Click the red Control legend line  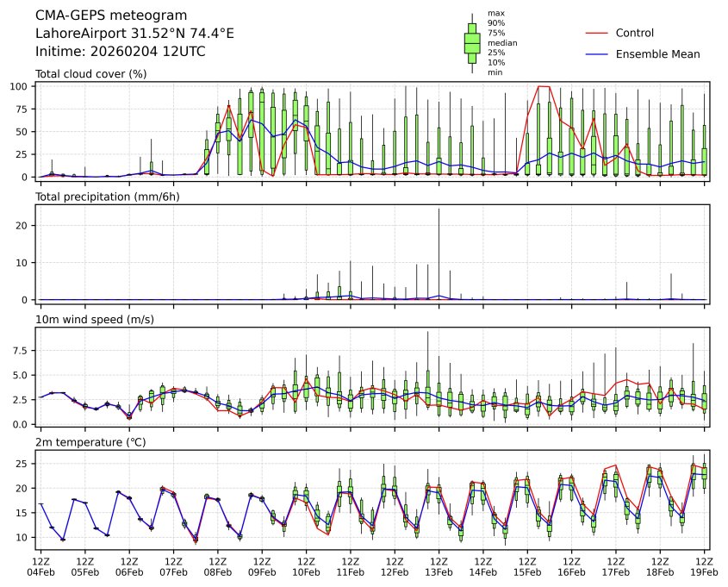coord(598,34)
